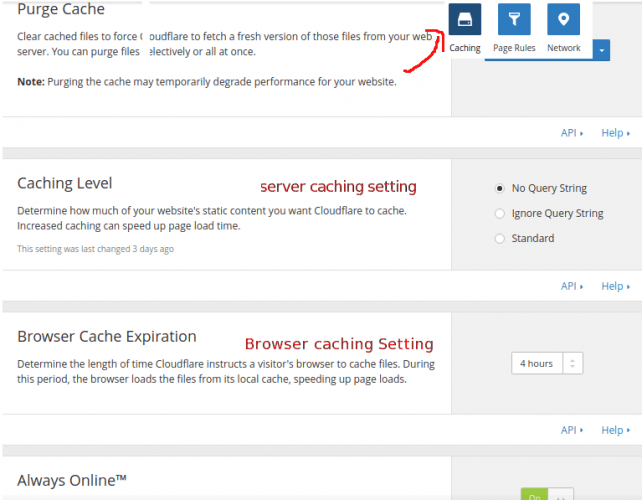Viewport: 642px width, 500px height.
Task: Open API link under Purge Cache
Action: click(572, 133)
